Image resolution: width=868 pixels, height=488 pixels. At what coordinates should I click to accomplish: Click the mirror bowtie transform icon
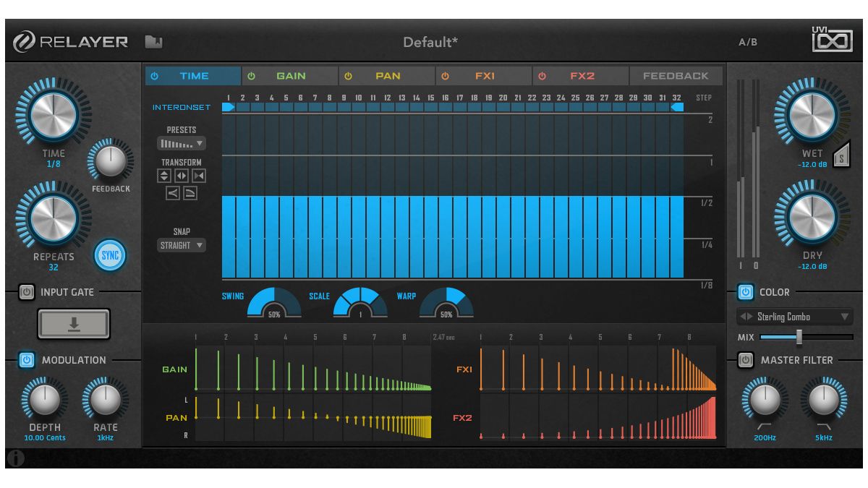pyautogui.click(x=199, y=176)
